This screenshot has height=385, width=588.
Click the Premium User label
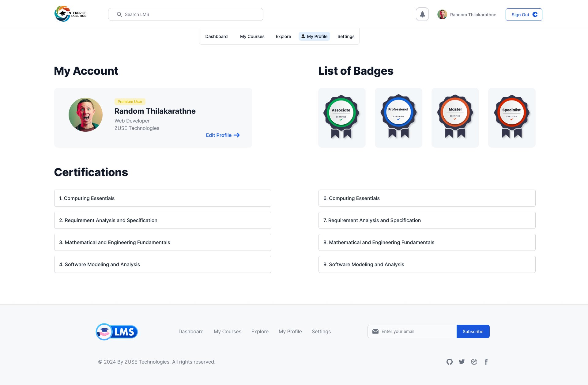[x=130, y=102]
